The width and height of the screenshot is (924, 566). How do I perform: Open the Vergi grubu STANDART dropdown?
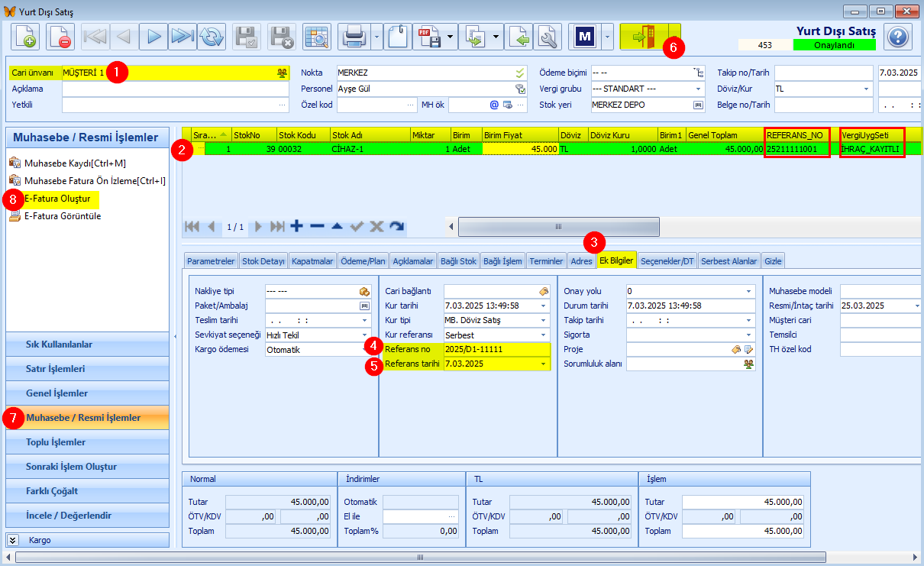697,89
